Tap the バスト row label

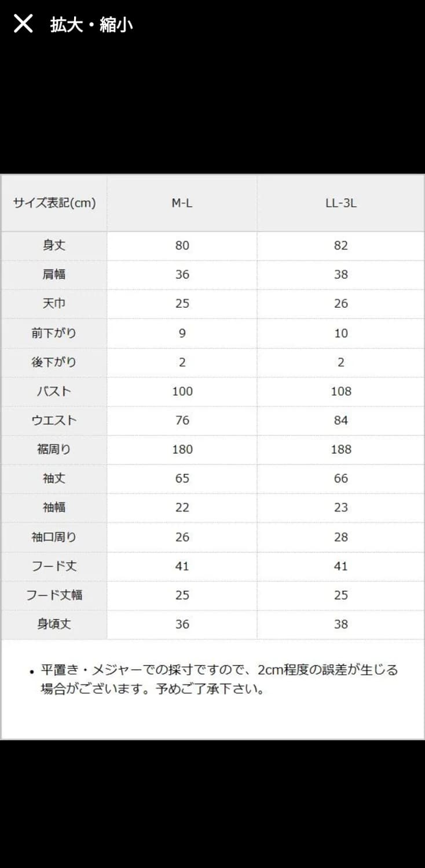click(x=54, y=391)
